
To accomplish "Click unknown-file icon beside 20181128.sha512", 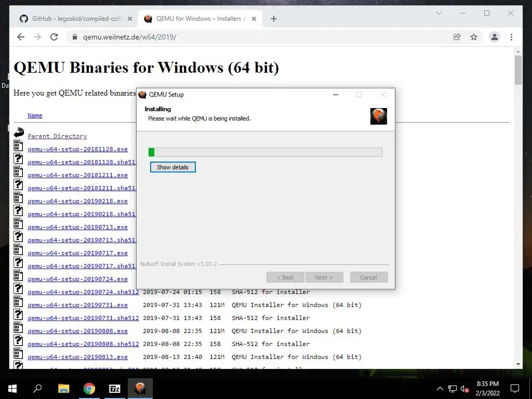I will [18, 158].
